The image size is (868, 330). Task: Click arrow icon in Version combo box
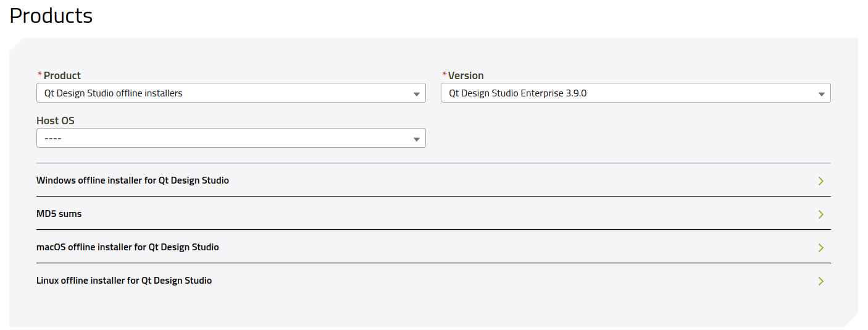[x=822, y=94]
